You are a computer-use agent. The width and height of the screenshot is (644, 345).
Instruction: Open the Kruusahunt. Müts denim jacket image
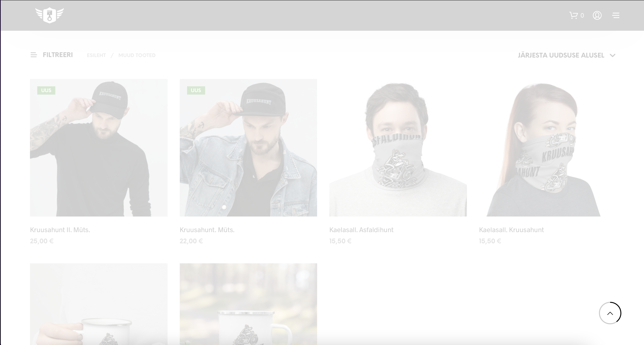click(248, 148)
